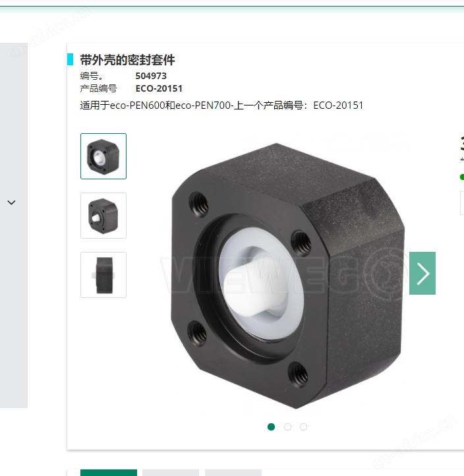Click the product title 带外壳的密封套件
The image size is (464, 476).
127,60
